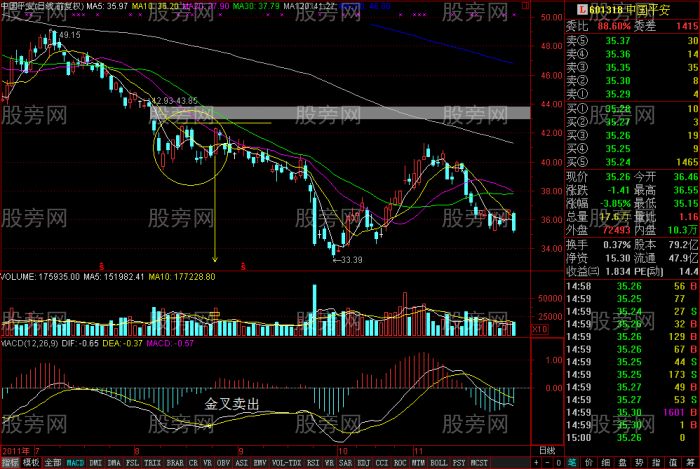Click the first red S marker below chart
The width and height of the screenshot is (700, 469).
point(101,266)
